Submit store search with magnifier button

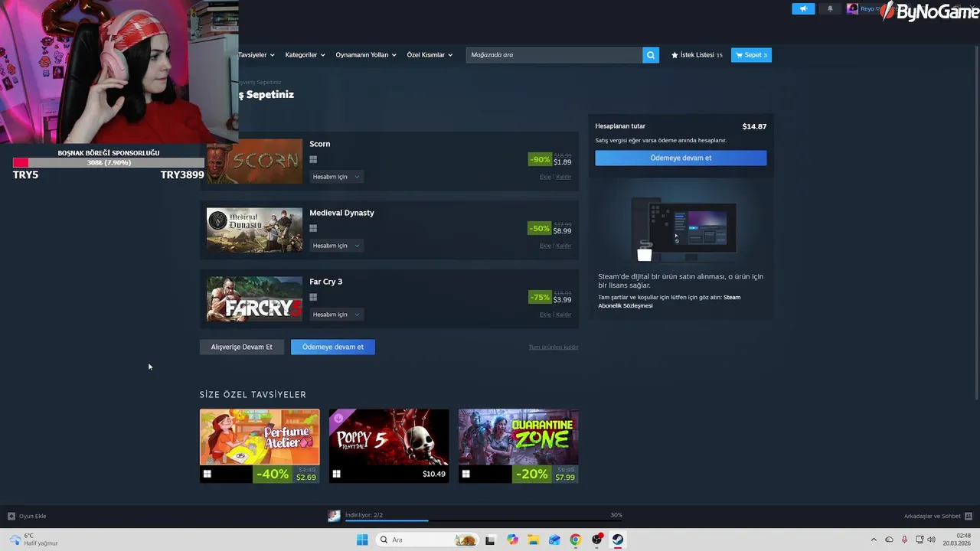point(651,55)
